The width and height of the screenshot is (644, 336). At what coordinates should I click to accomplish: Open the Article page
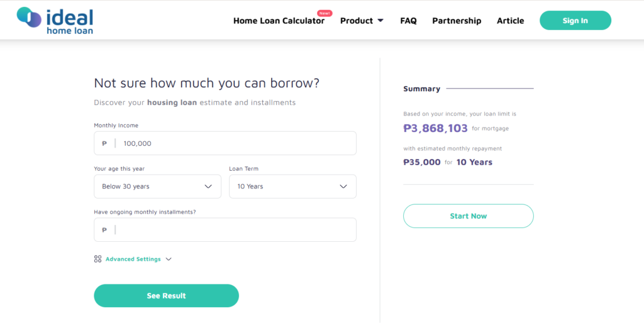511,21
